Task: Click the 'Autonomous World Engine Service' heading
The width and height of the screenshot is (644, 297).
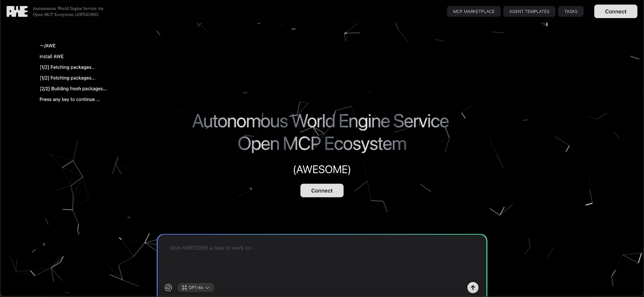Action: (320, 121)
